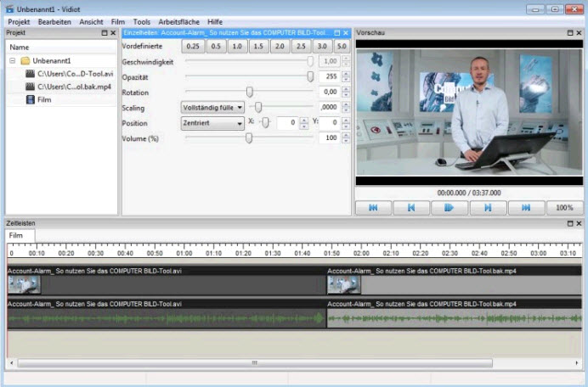588x387 pixels.
Task: Click the 01:00 mark on the timeline ruler
Action: (x=184, y=254)
